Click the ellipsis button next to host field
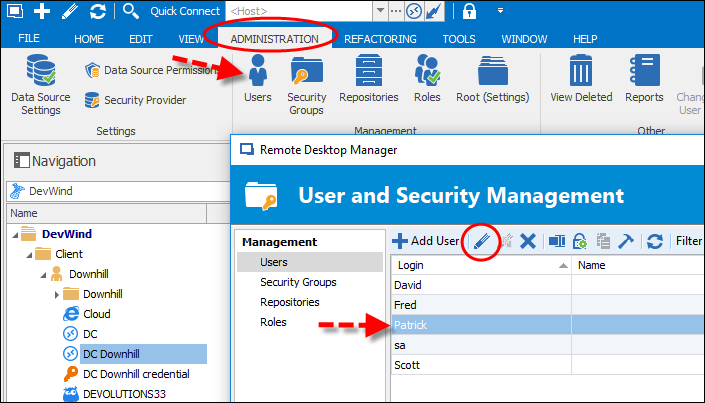 [x=396, y=11]
